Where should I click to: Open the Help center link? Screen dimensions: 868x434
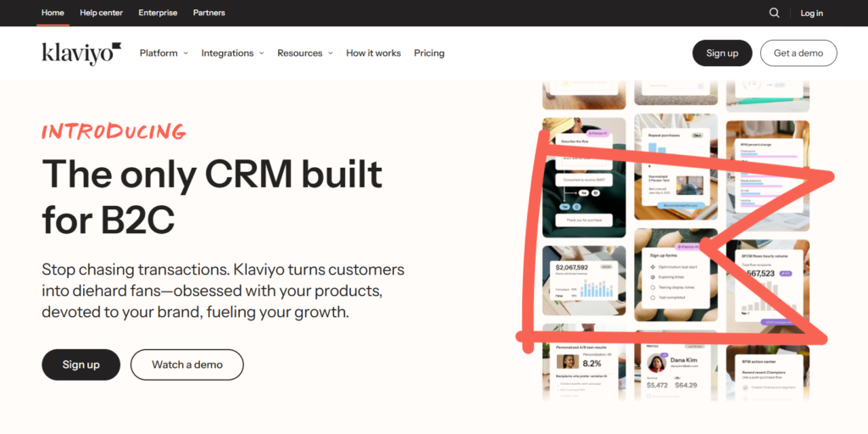coord(102,13)
